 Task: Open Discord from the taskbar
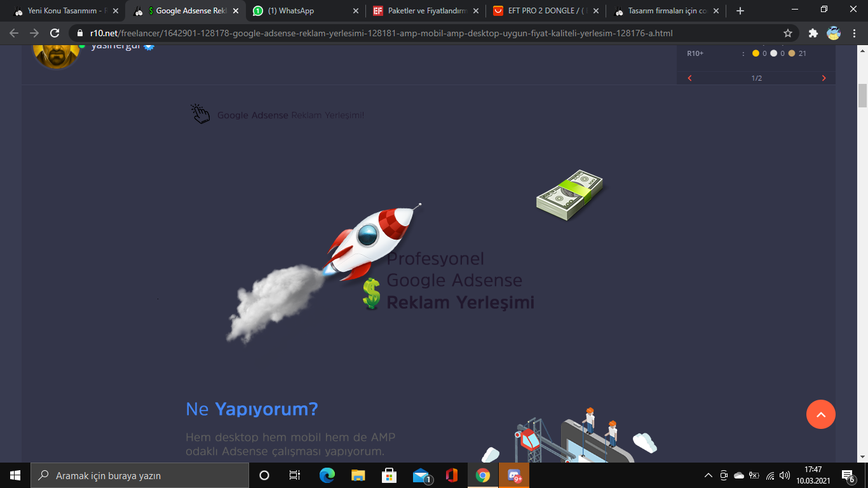[514, 475]
